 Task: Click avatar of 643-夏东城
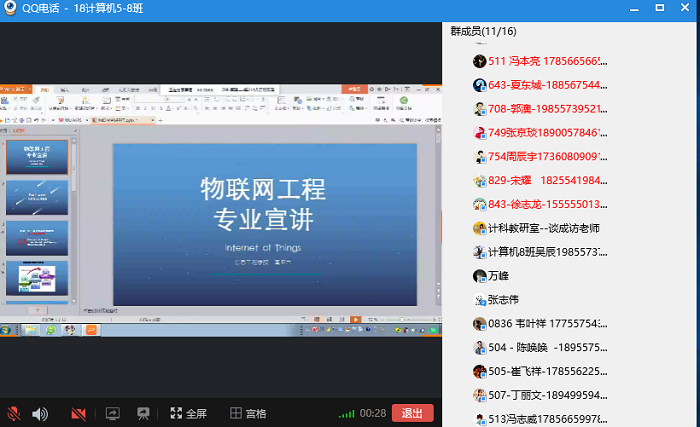[x=480, y=85]
